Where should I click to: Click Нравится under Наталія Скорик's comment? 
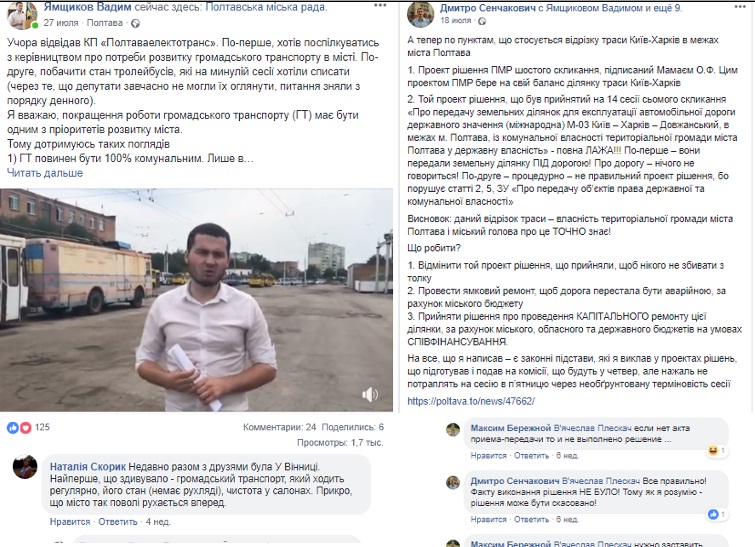pyautogui.click(x=70, y=521)
